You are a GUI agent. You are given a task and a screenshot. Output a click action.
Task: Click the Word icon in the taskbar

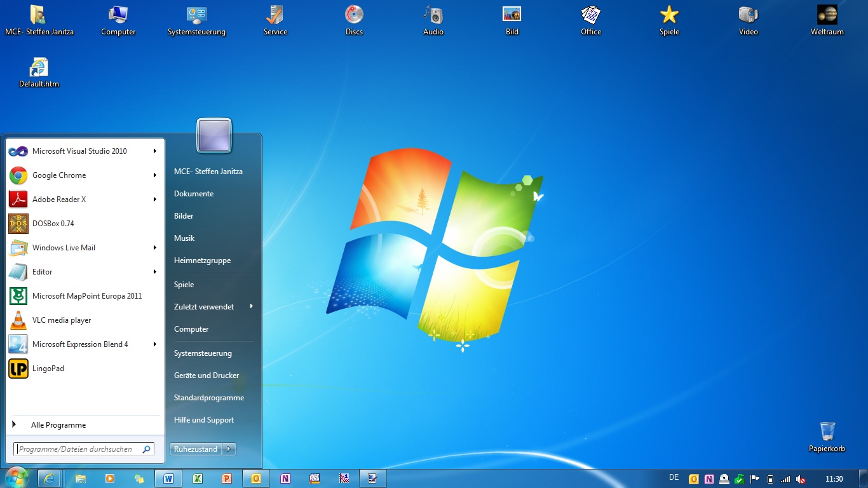pos(168,478)
